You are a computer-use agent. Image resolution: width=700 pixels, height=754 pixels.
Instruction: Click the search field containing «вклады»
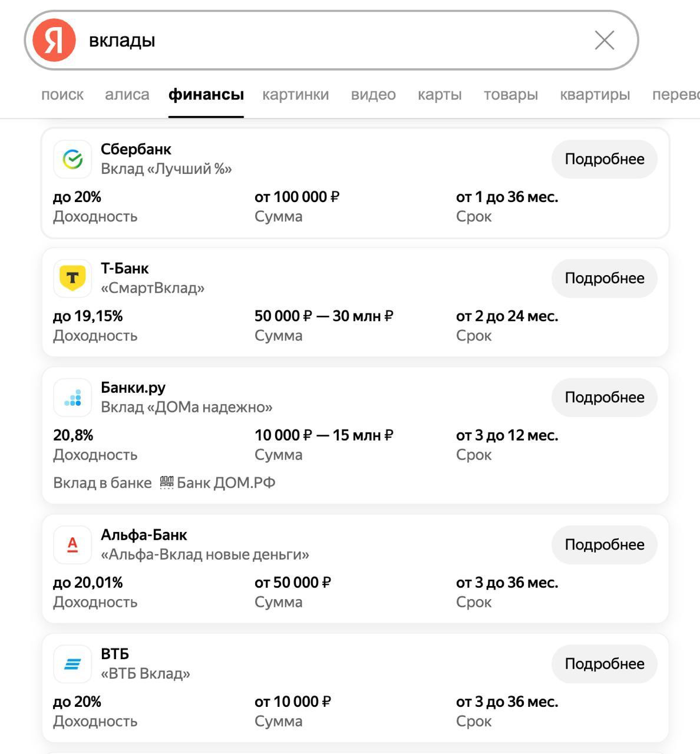[x=330, y=40]
